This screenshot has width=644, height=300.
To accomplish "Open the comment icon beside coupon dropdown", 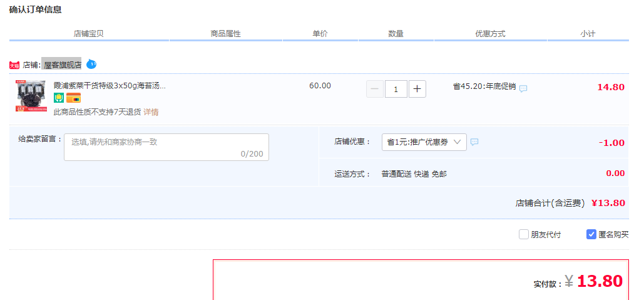I will coord(474,142).
